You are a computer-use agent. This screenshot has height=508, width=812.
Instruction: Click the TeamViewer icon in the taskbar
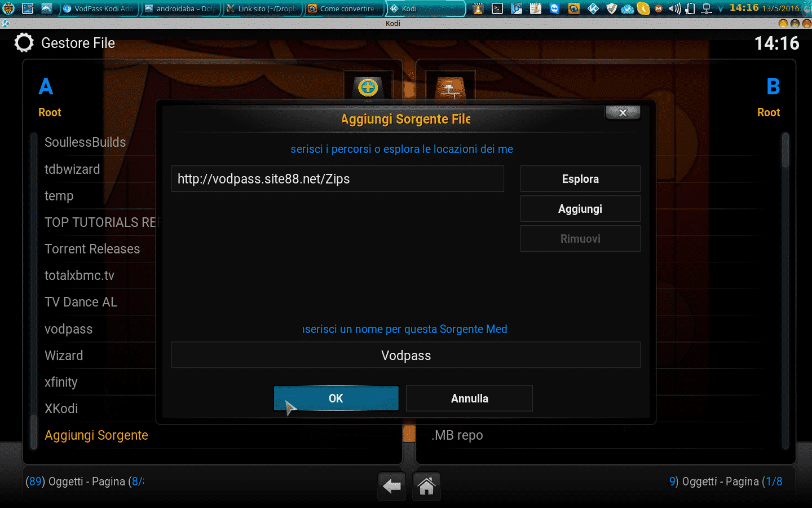click(554, 8)
